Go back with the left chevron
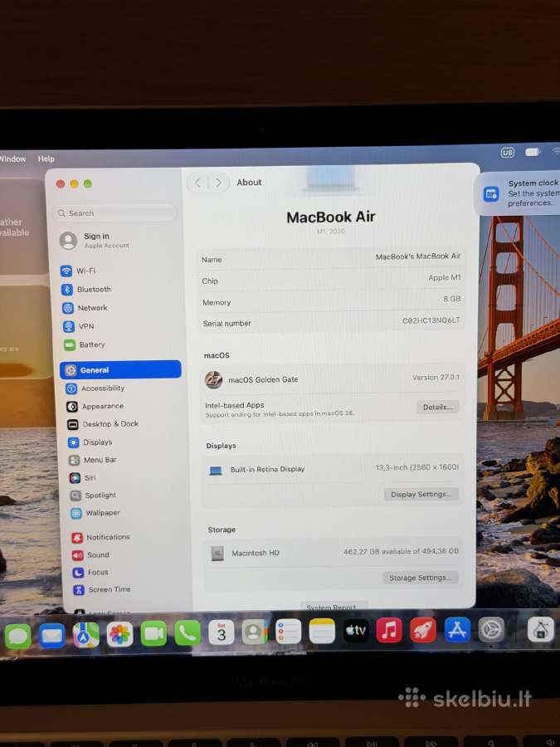560x747 pixels. [x=197, y=183]
